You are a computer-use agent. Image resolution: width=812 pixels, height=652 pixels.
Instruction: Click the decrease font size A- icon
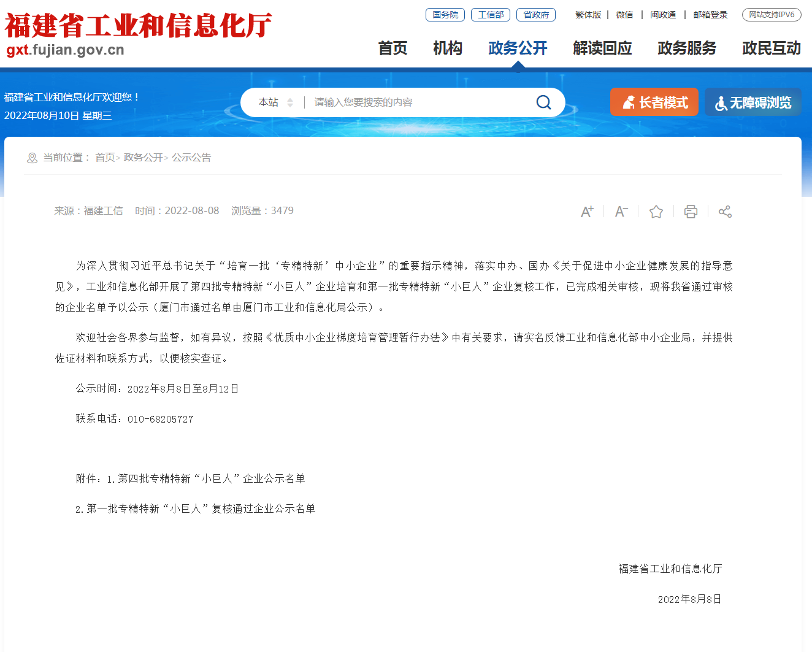coord(621,212)
